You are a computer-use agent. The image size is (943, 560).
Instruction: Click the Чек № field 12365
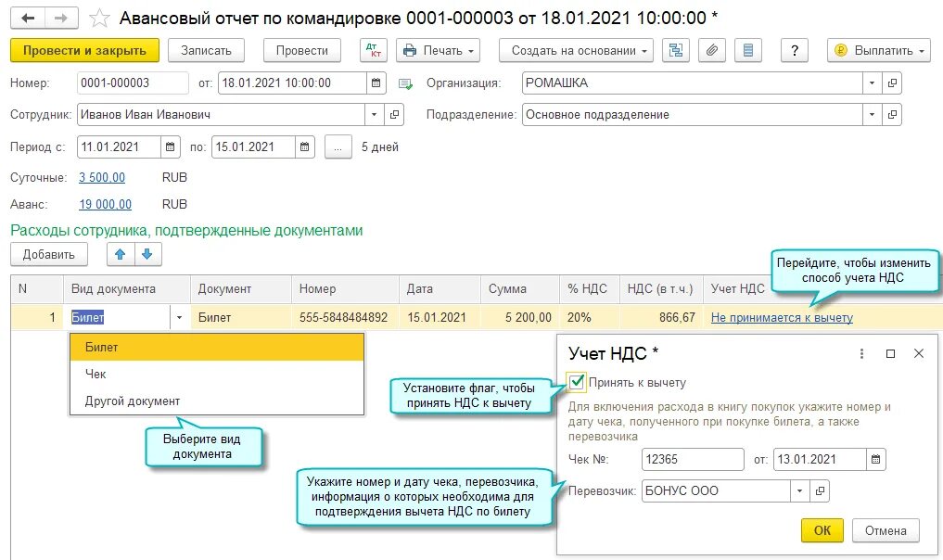(693, 460)
